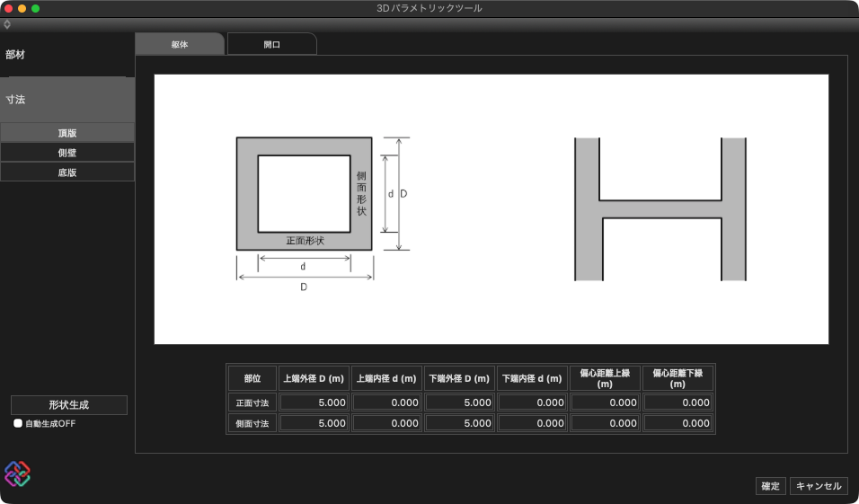Click the front view cross-section diagram
This screenshot has height=504, width=859.
(305, 193)
